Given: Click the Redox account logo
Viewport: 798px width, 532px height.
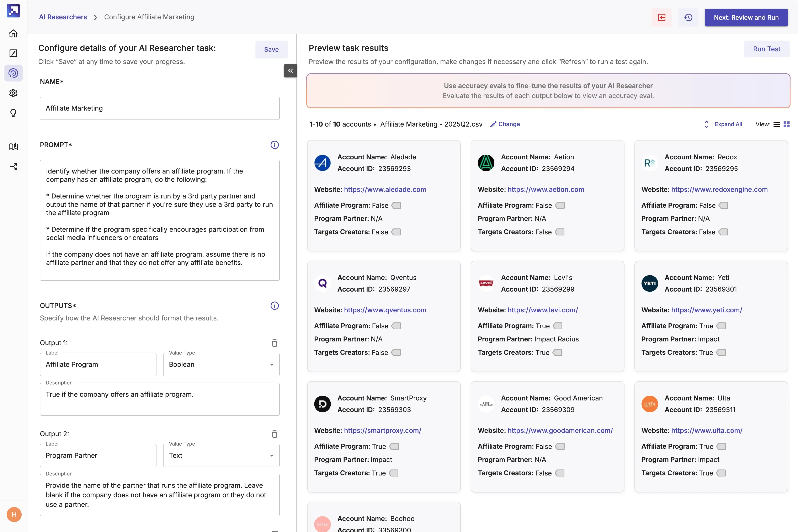Looking at the screenshot, I should pyautogui.click(x=649, y=163).
